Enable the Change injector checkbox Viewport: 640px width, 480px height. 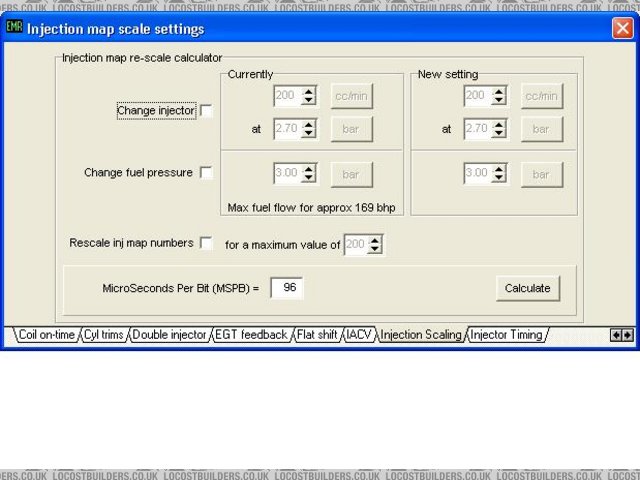[x=207, y=111]
